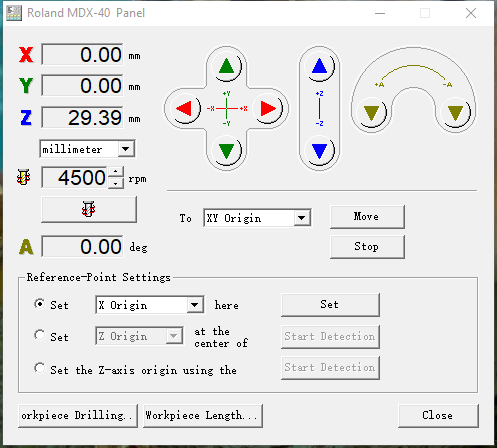497x448 pixels.
Task: Move the tool in -X direction with red left arrow
Action: click(185, 109)
